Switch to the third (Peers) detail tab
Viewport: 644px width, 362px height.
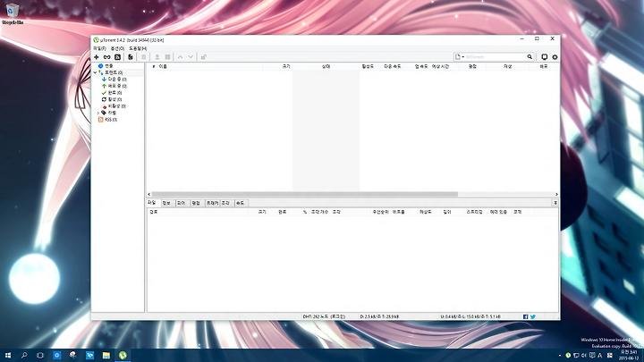point(181,203)
